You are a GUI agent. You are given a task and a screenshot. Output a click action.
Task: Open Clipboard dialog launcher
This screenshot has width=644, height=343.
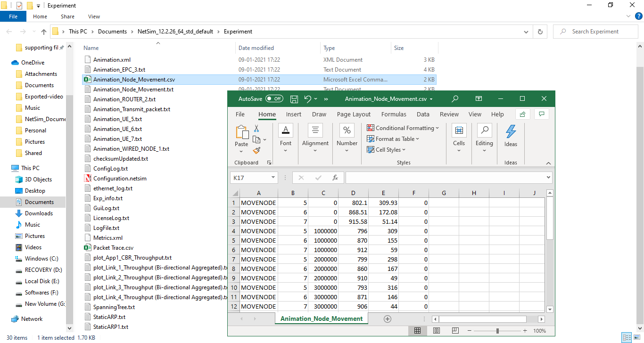[269, 163]
